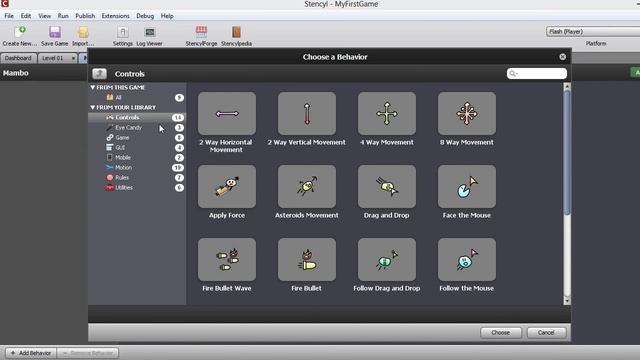Screen dimensions: 640x360
Task: Open the Flash (Player) platform dropdown
Action: click(x=593, y=31)
